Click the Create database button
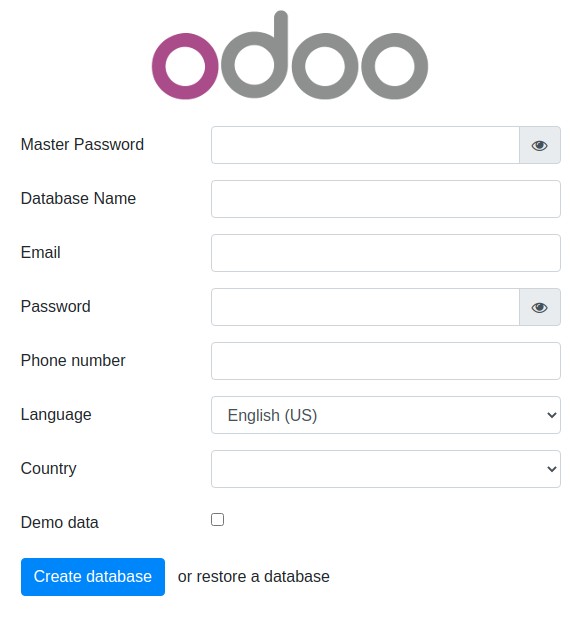585x617 pixels. 93,577
